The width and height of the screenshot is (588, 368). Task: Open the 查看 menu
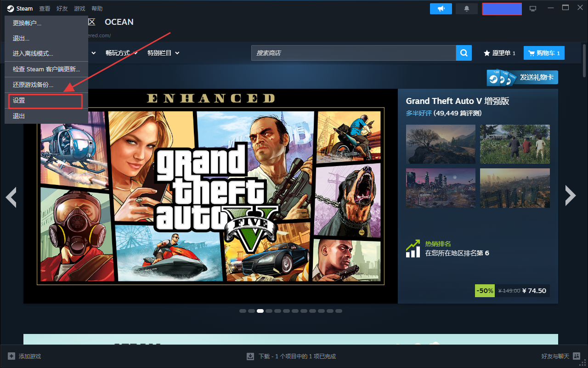pos(45,9)
